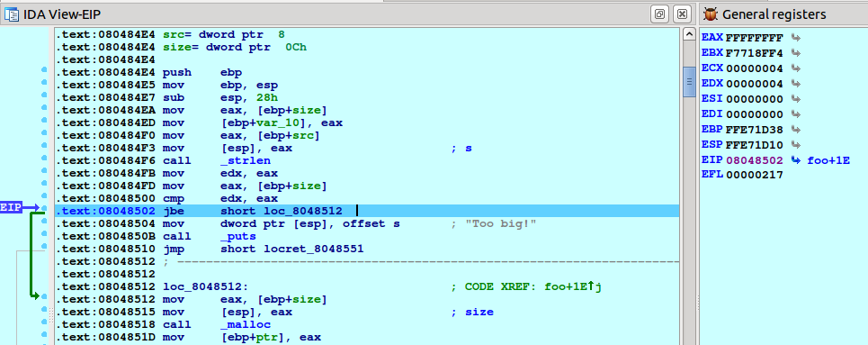
Task: Click the EIP marker in the left margin
Action: [12, 207]
